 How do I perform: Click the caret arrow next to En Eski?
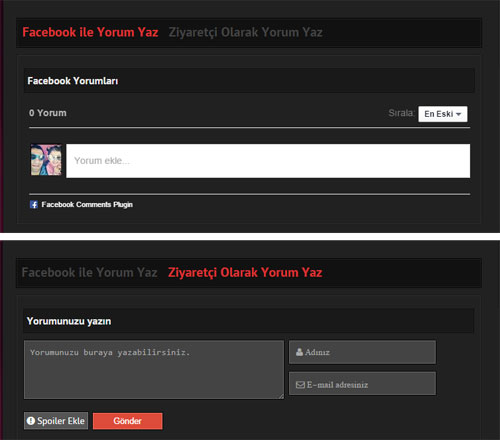click(459, 114)
